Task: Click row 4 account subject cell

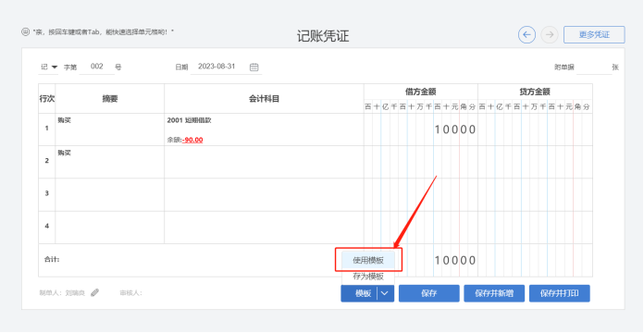Action: coord(264,228)
